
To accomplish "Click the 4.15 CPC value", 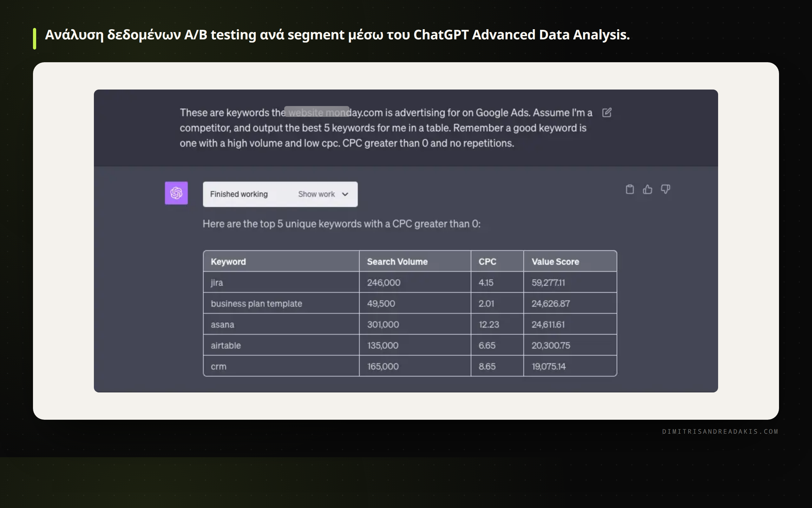I will (x=486, y=283).
